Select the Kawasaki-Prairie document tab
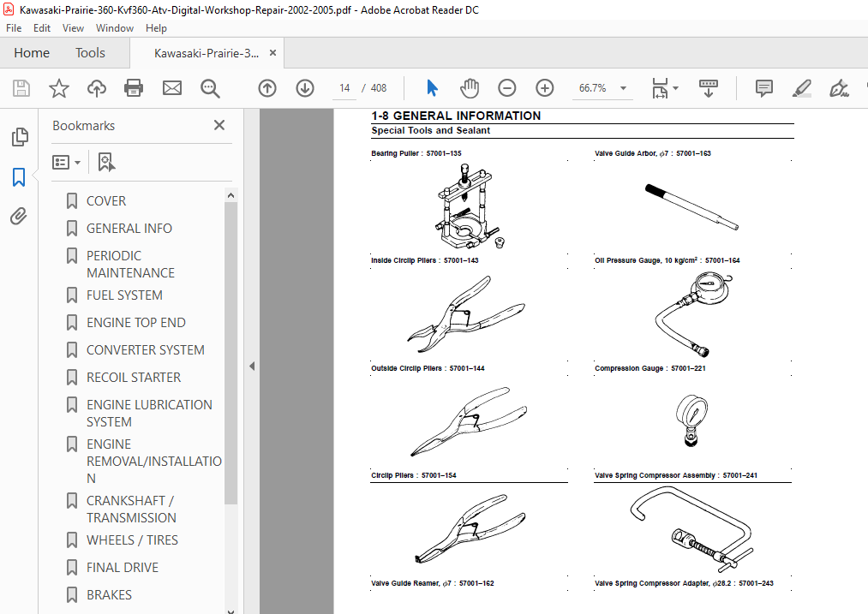Image resolution: width=868 pixels, height=614 pixels. pyautogui.click(x=206, y=53)
